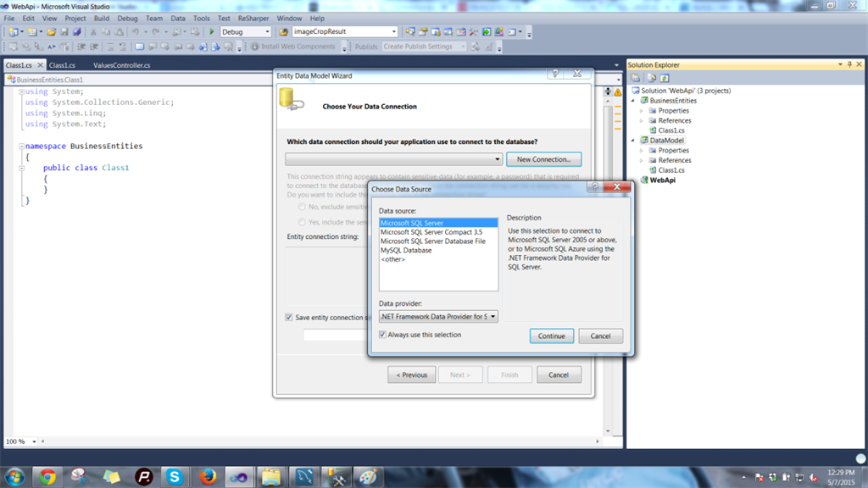Click Cancel in Choose Data Source dialog
The height and width of the screenshot is (488, 868).
pos(600,335)
